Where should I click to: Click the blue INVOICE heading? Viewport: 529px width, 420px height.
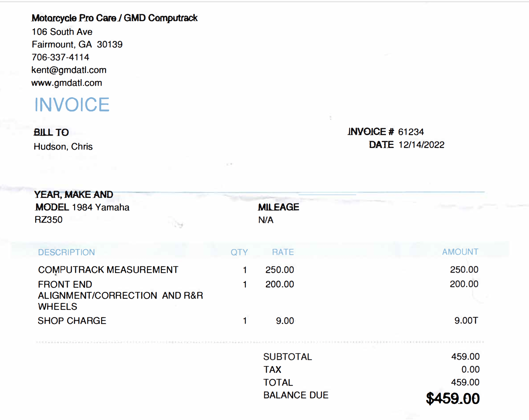pyautogui.click(x=72, y=105)
